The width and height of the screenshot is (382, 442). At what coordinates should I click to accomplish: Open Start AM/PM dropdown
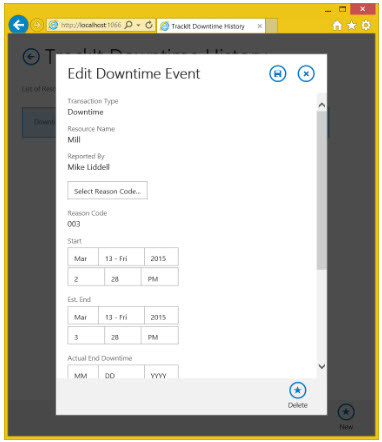159,277
